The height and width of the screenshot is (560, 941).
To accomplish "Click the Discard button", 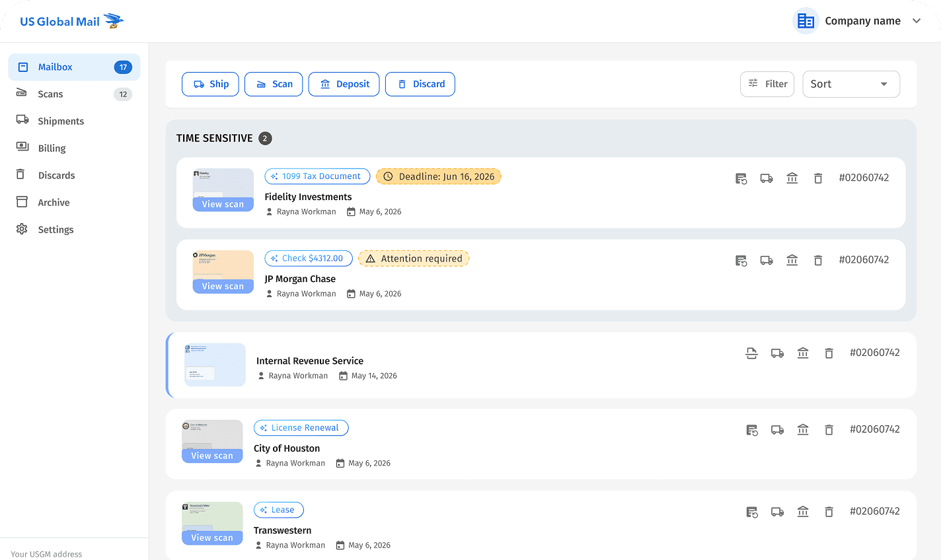I will tap(420, 84).
